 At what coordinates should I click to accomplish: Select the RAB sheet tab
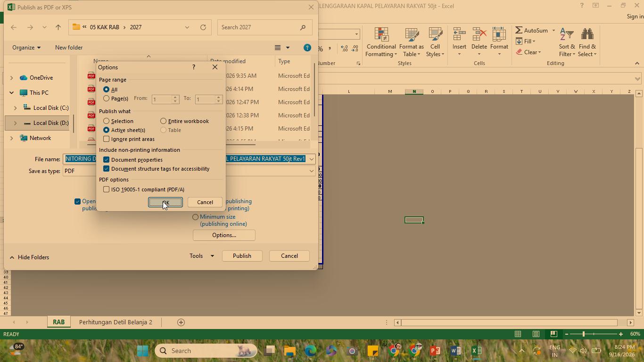(58, 322)
